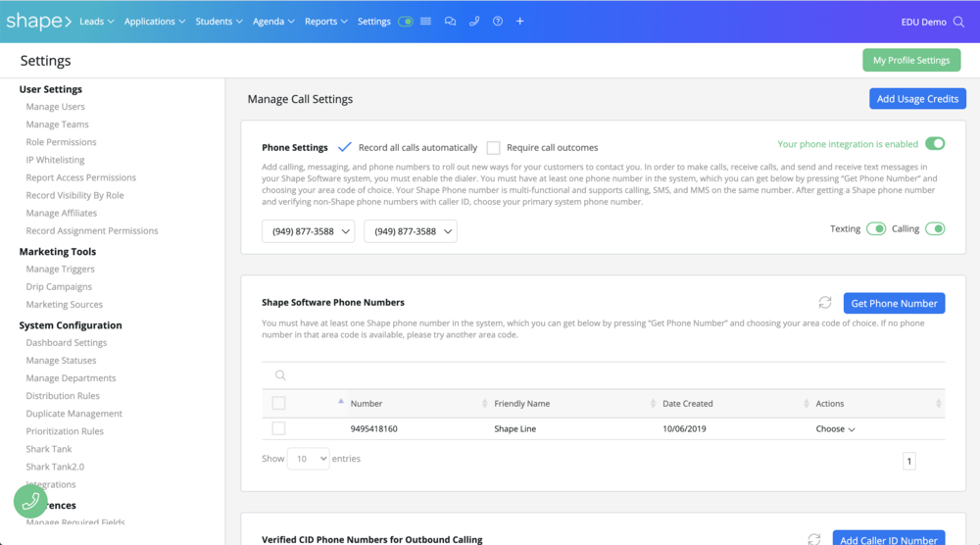Toggle Record all calls automatically checkmark

[344, 147]
